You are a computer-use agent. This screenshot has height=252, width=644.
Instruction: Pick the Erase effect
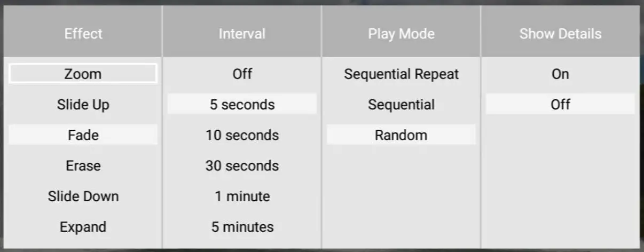pos(83,166)
